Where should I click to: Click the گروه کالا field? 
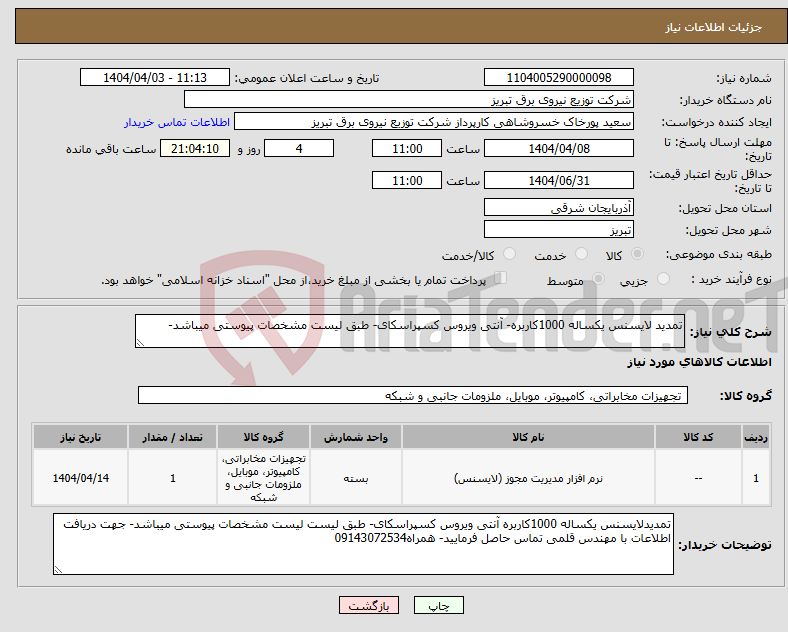(x=413, y=395)
